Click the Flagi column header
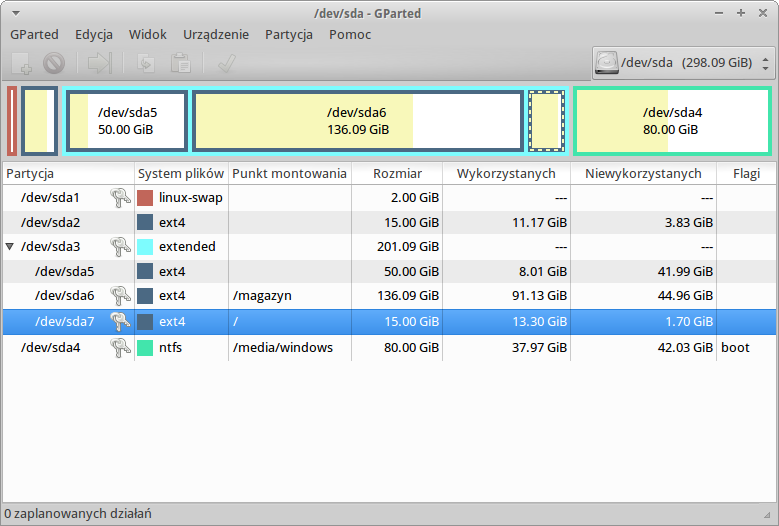The width and height of the screenshot is (779, 526). tap(746, 173)
